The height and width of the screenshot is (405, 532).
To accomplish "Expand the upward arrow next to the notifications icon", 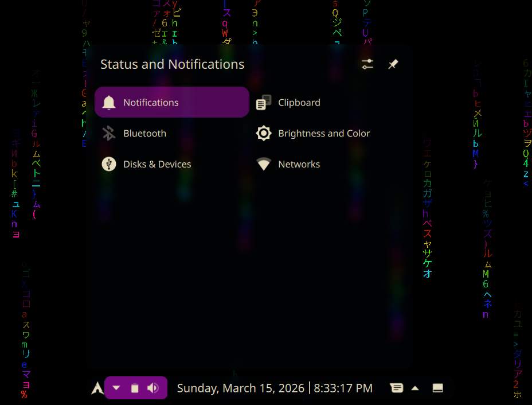I will 415,388.
